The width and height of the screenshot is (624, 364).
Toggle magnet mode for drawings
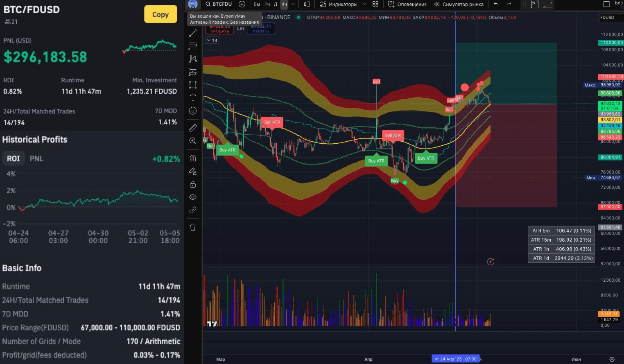click(x=193, y=158)
